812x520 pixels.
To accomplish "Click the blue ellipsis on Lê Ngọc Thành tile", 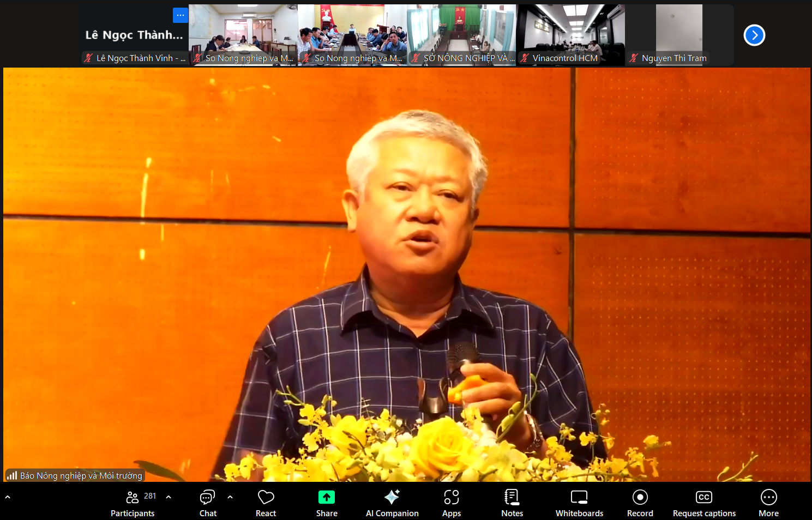I will tap(180, 15).
